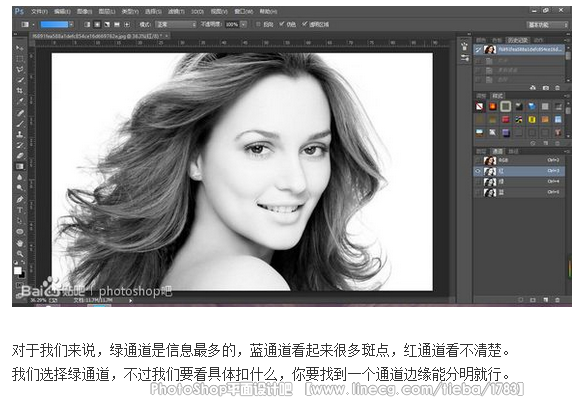Show the Blue channel visibility
The image size is (574, 406).
pyautogui.click(x=478, y=192)
